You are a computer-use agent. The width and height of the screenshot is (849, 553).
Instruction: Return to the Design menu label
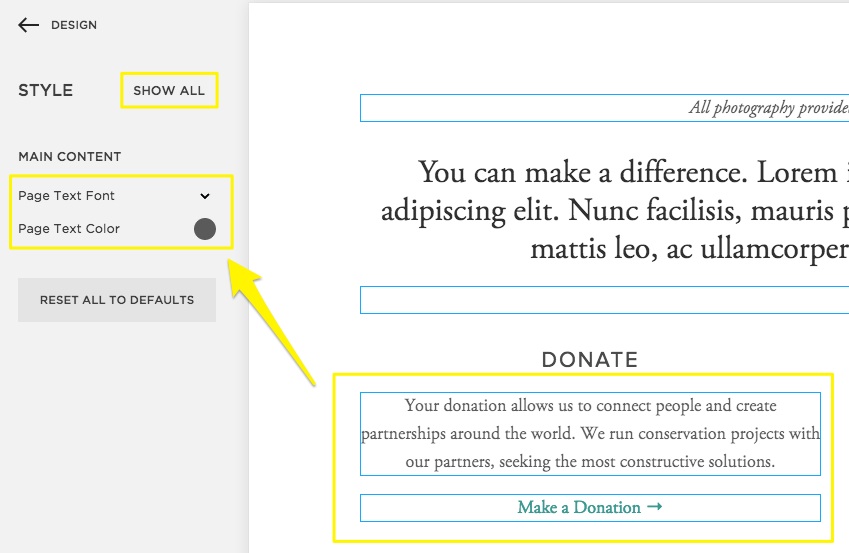point(74,25)
